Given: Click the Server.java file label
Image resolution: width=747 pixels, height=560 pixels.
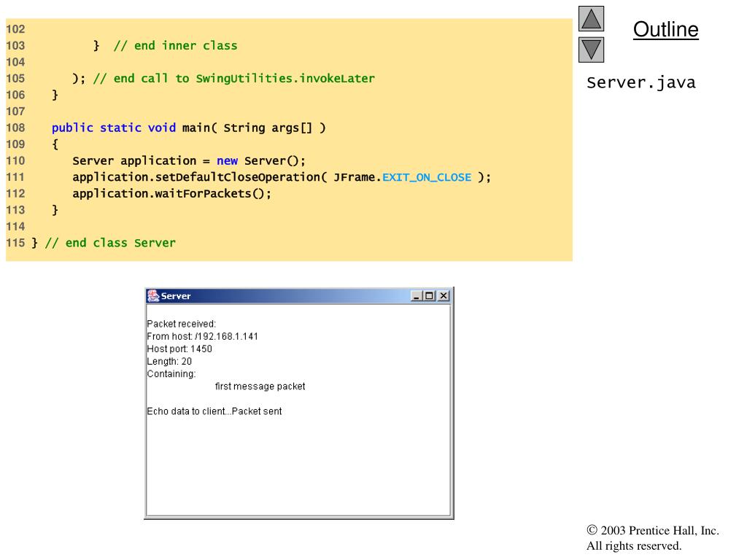Looking at the screenshot, I should coord(641,82).
